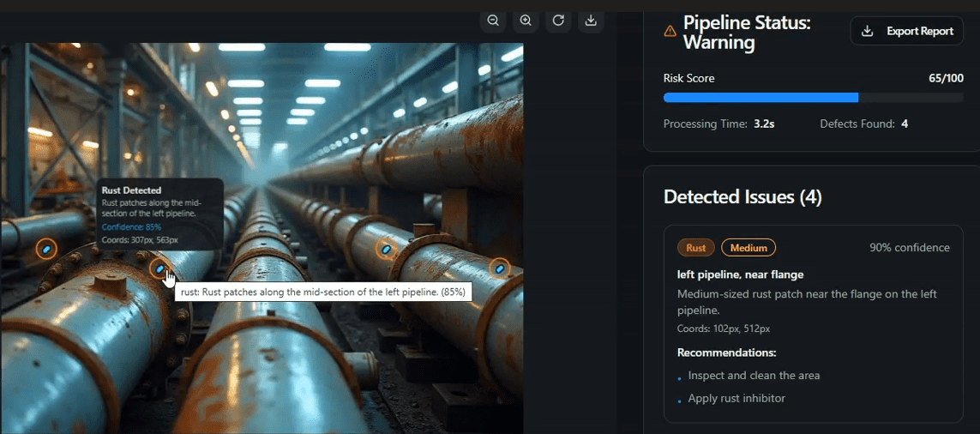This screenshot has width=980, height=434.
Task: Zoom in on the pipeline image
Action: (x=526, y=21)
